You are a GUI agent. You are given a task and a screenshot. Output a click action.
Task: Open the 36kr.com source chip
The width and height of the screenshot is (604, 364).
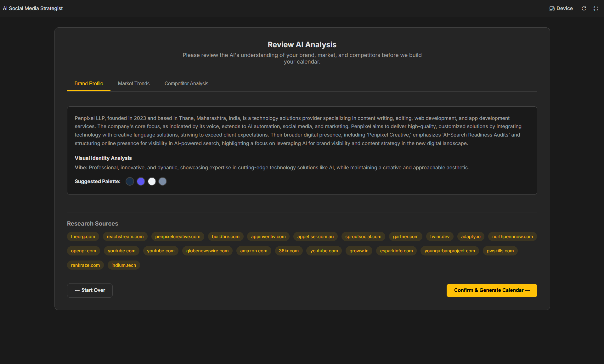point(289,251)
